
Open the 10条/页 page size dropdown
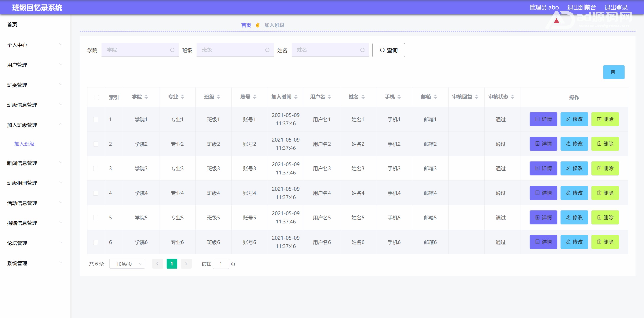[127, 264]
